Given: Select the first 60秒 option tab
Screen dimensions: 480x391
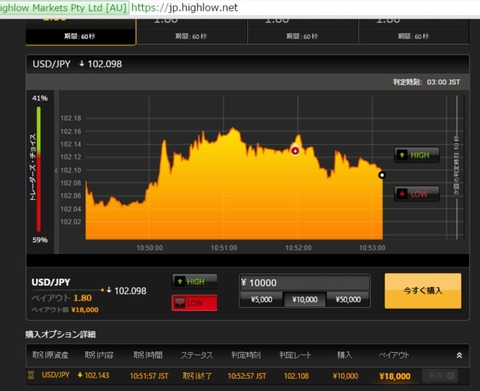Looking at the screenshot, I should click(x=81, y=32).
